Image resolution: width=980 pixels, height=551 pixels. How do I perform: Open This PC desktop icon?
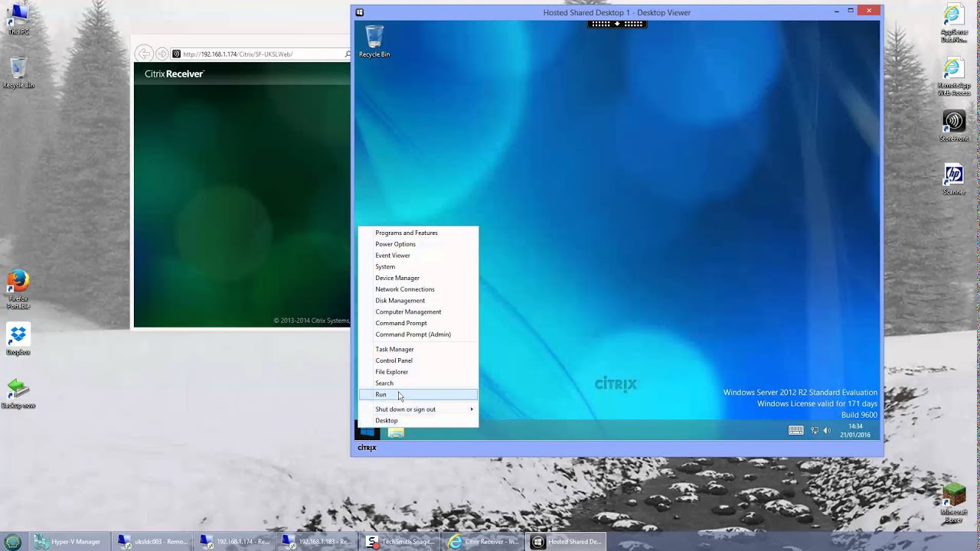coord(18,19)
